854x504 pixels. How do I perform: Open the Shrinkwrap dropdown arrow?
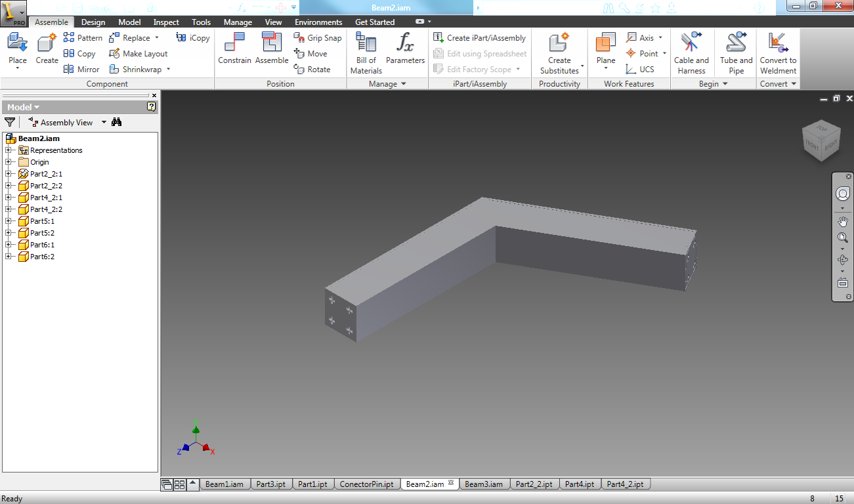coord(168,70)
